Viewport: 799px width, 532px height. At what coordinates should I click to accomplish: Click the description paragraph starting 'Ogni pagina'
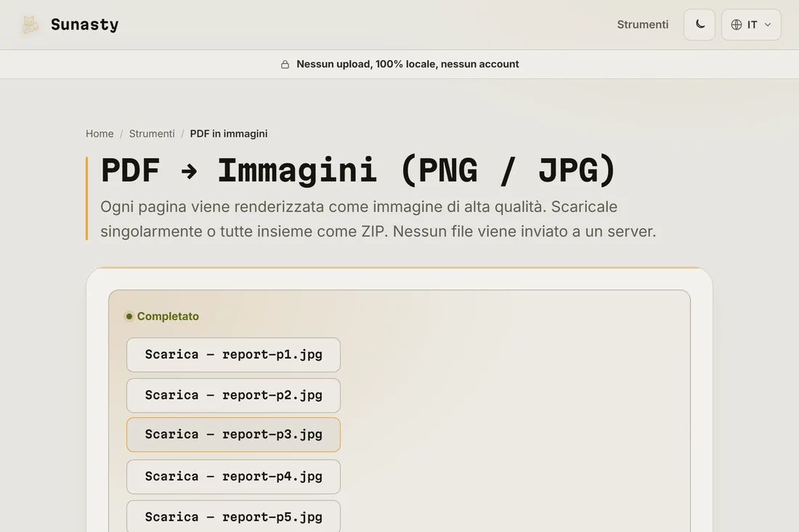378,219
